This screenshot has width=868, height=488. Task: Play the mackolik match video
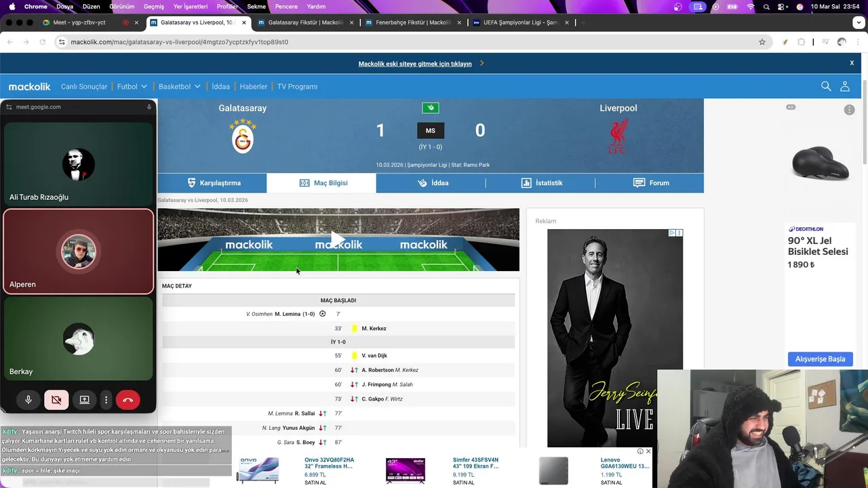coord(337,239)
